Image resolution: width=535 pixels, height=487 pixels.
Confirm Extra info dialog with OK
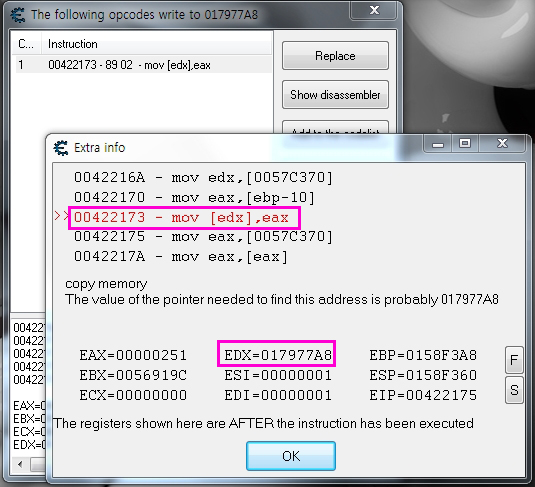[x=291, y=456]
